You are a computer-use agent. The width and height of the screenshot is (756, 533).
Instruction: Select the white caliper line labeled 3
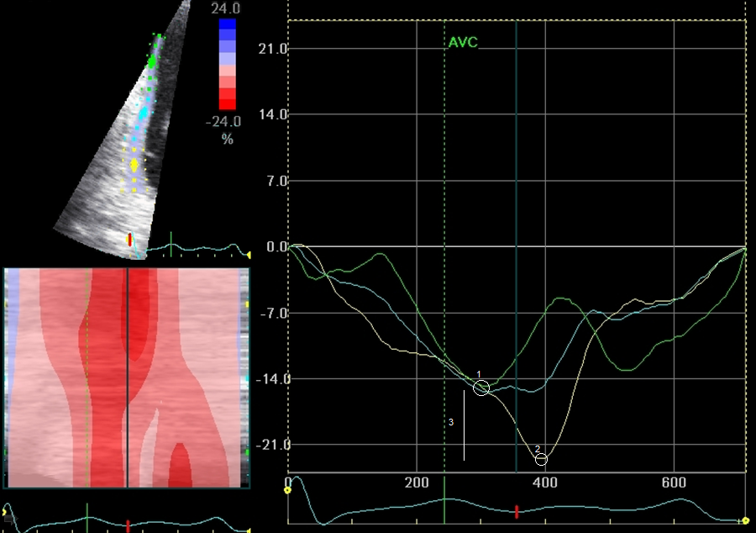pyautogui.click(x=464, y=425)
